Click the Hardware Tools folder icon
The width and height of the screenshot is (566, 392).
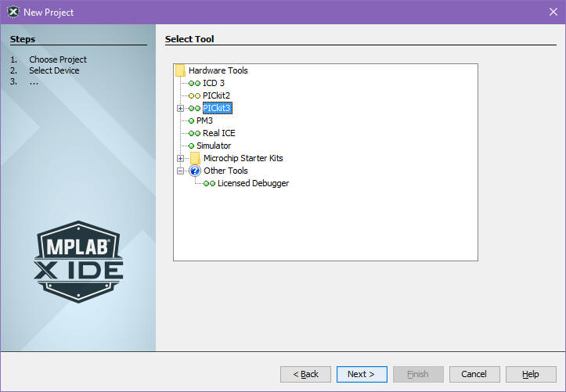(180, 70)
